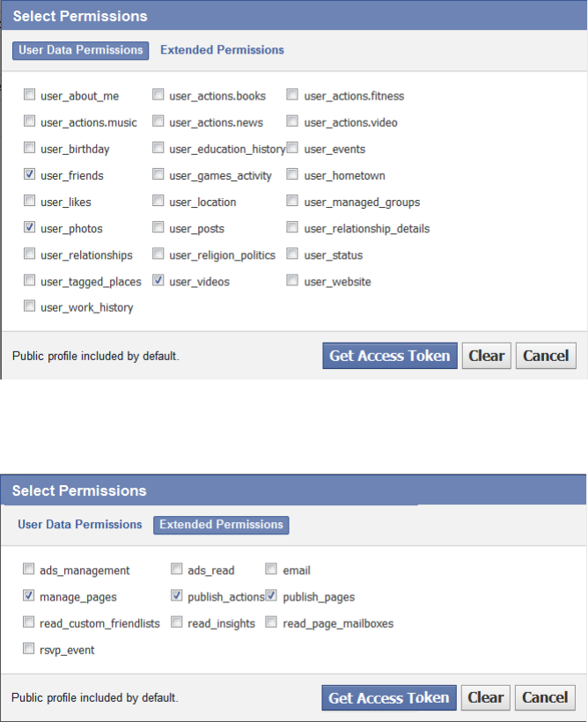Uncheck the user_photos checkbox
Image resolution: width=588 pixels, height=722 pixels.
(30, 228)
